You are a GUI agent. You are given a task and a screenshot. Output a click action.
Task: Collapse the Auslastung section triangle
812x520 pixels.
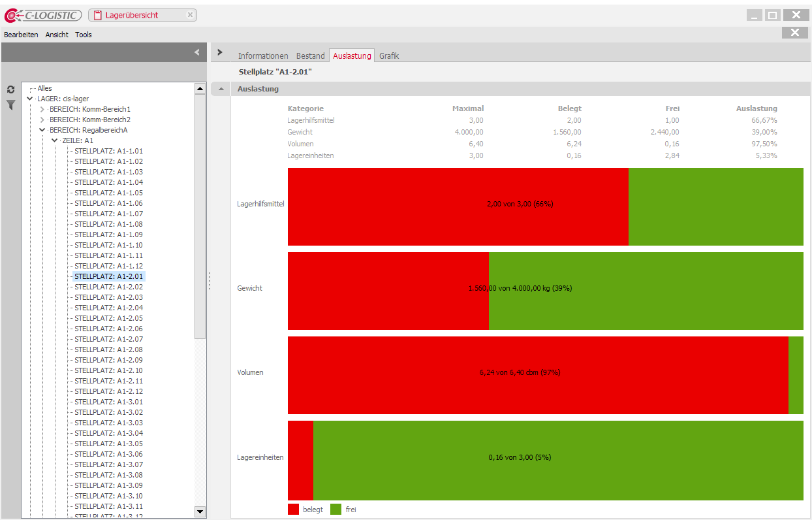[221, 89]
